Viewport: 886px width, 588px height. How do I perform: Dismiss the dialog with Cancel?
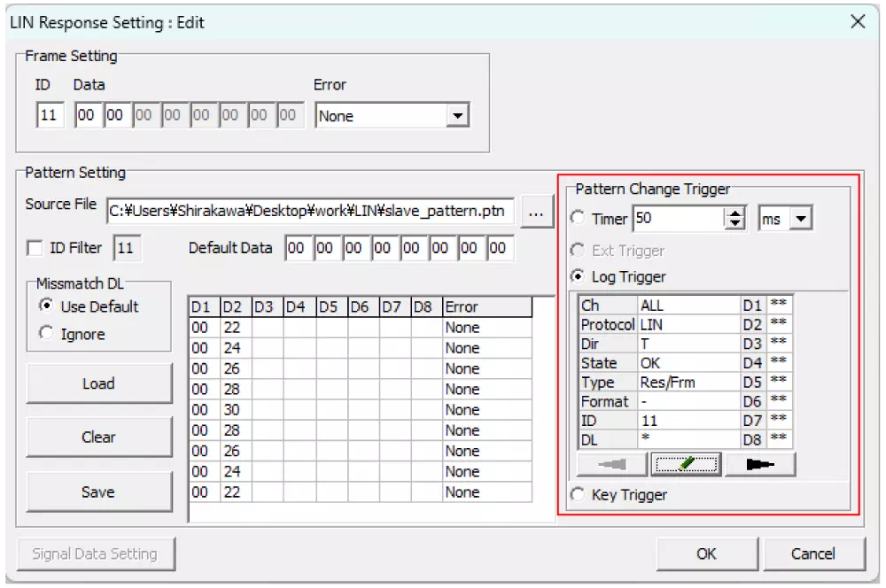[814, 553]
